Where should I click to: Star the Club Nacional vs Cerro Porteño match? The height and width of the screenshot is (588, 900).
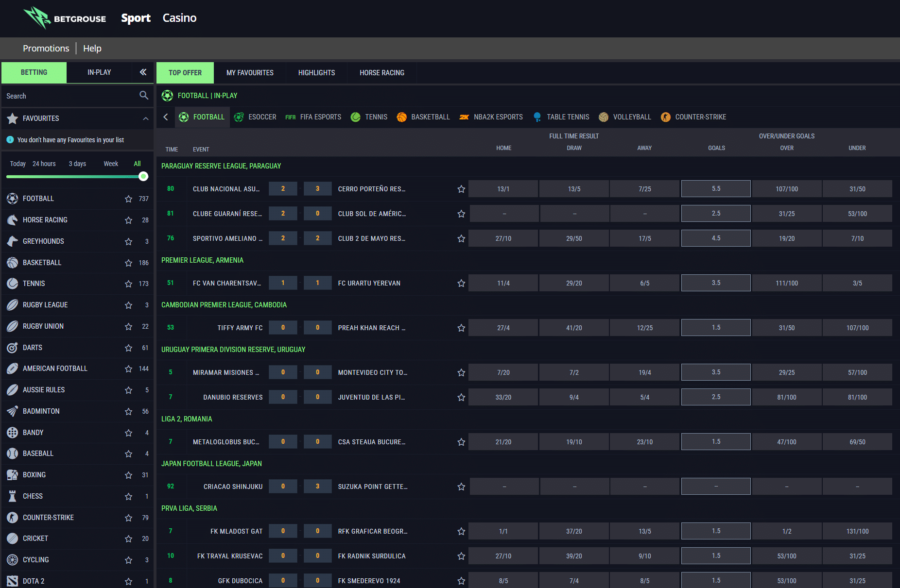pyautogui.click(x=461, y=189)
